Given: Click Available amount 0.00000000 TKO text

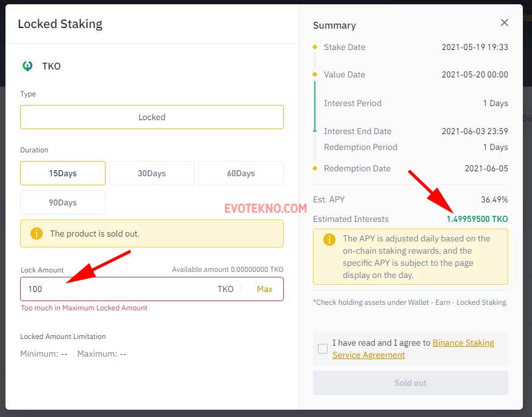Looking at the screenshot, I should 228,269.
